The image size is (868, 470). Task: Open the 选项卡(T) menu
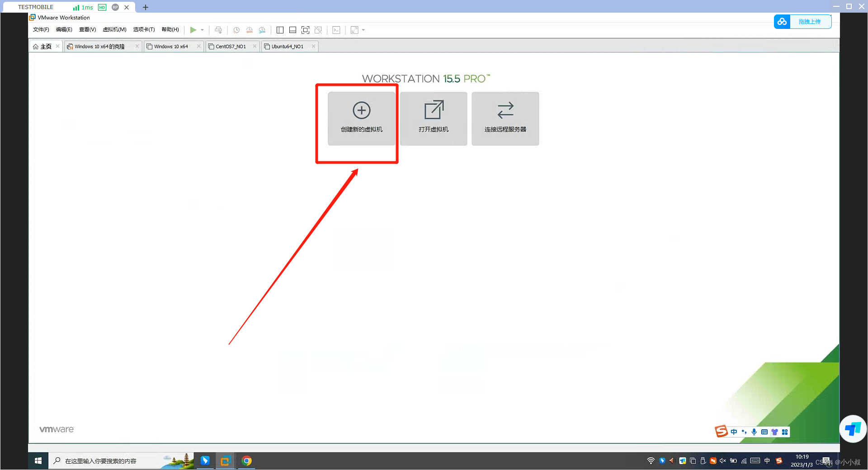144,30
